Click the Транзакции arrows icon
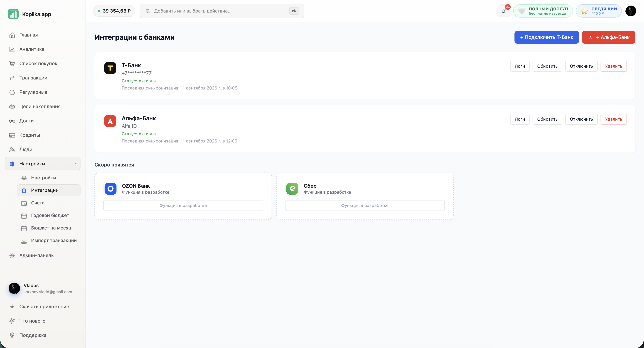 (x=12, y=78)
